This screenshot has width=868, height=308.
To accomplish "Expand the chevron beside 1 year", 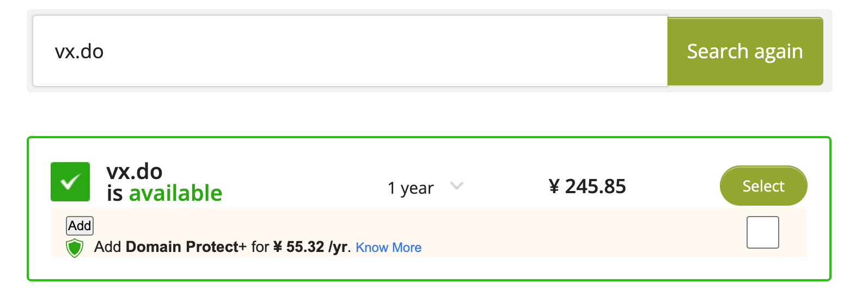I will 457,186.
